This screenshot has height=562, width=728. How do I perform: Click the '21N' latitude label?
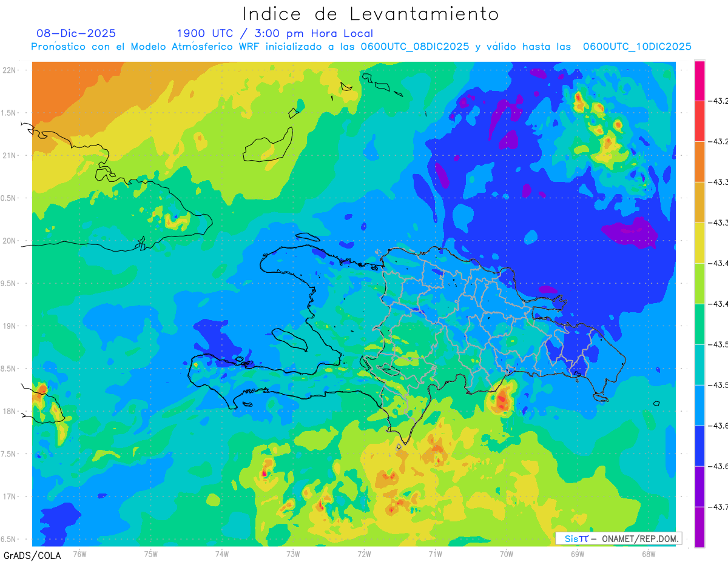pos(9,155)
